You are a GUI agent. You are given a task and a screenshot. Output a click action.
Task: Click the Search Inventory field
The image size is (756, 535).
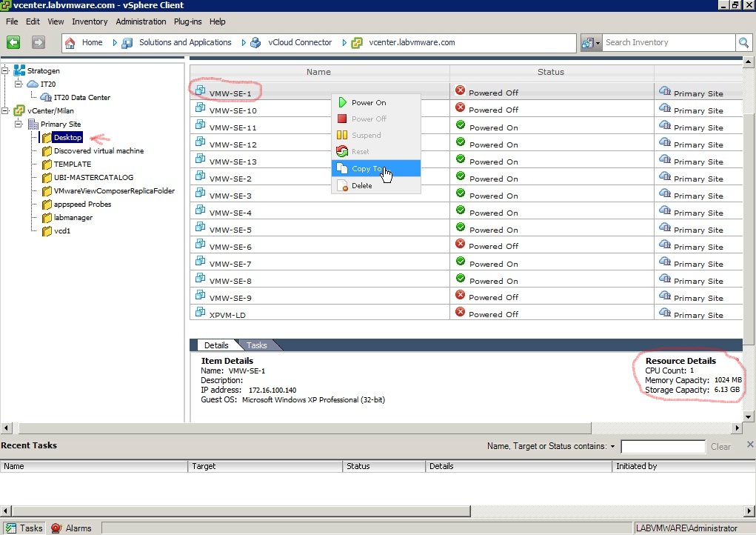tap(669, 43)
